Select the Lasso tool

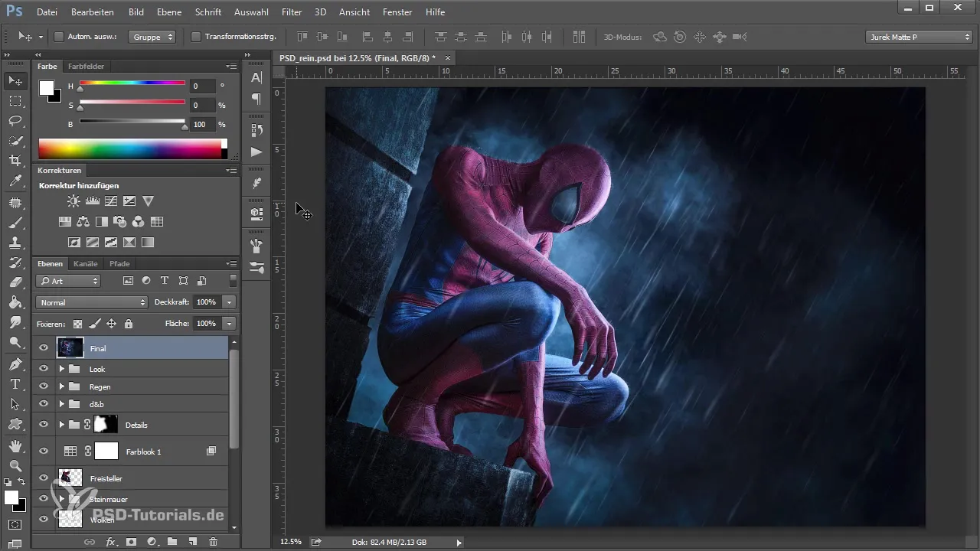[15, 121]
